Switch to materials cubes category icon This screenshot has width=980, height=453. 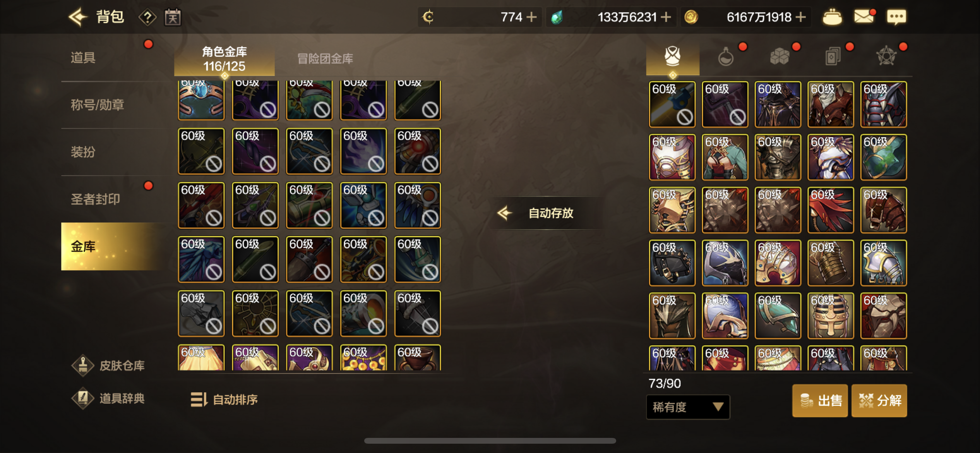click(x=780, y=57)
